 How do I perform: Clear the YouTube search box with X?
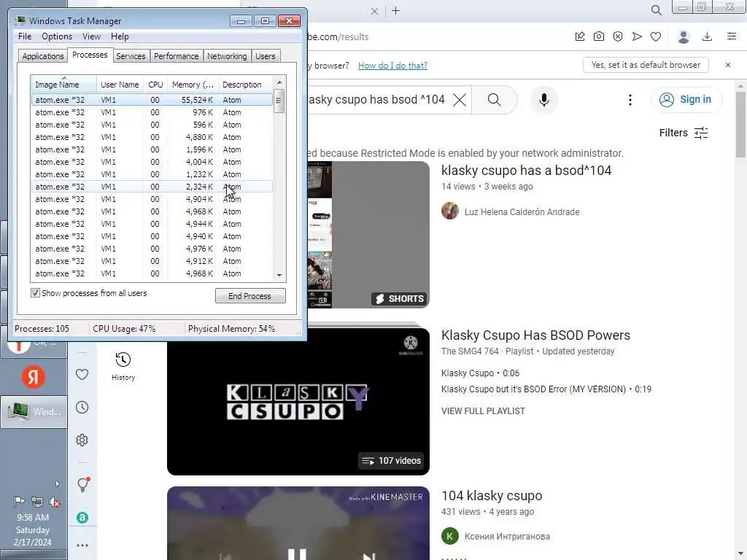point(460,100)
